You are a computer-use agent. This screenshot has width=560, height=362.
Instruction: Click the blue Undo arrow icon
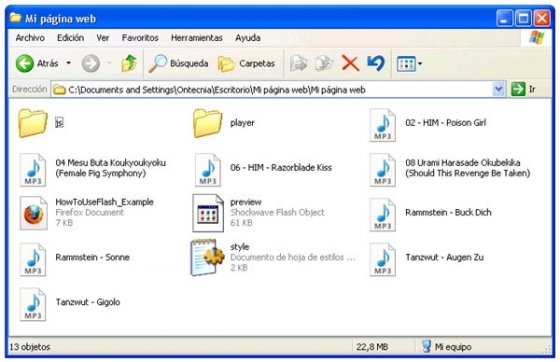(x=376, y=63)
